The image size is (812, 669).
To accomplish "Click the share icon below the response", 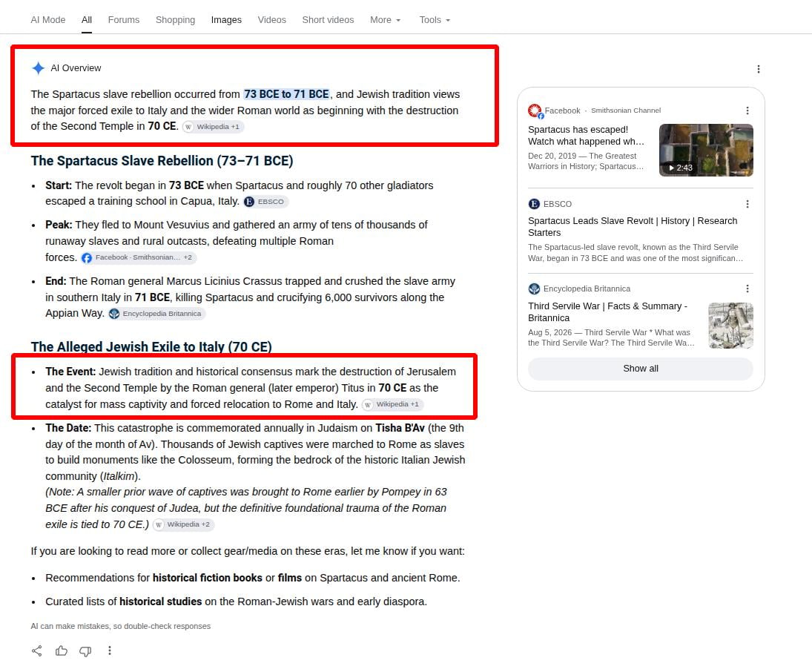I will coord(37,651).
